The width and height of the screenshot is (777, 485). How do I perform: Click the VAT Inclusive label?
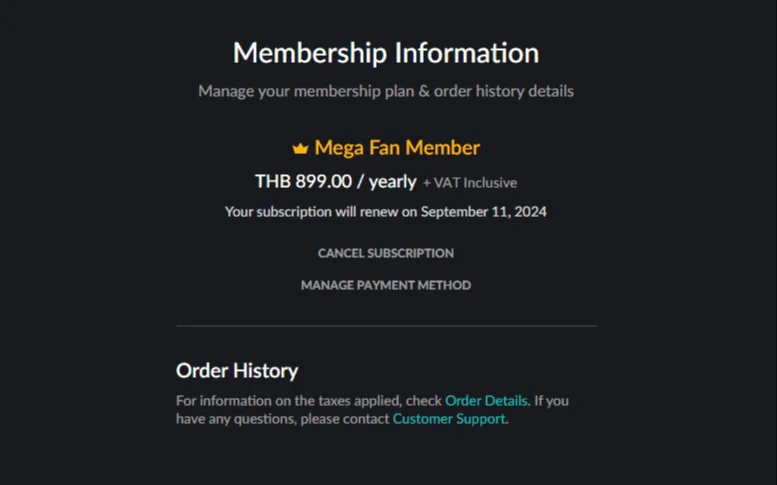click(x=470, y=183)
